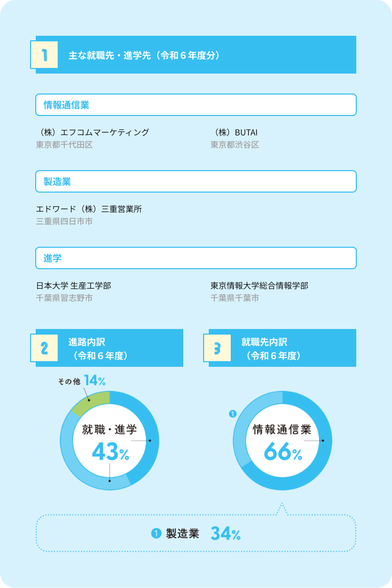Screen dimensions: 392x588
Task: Open 東京情報大学総合情報学部 entry
Action: click(x=259, y=286)
